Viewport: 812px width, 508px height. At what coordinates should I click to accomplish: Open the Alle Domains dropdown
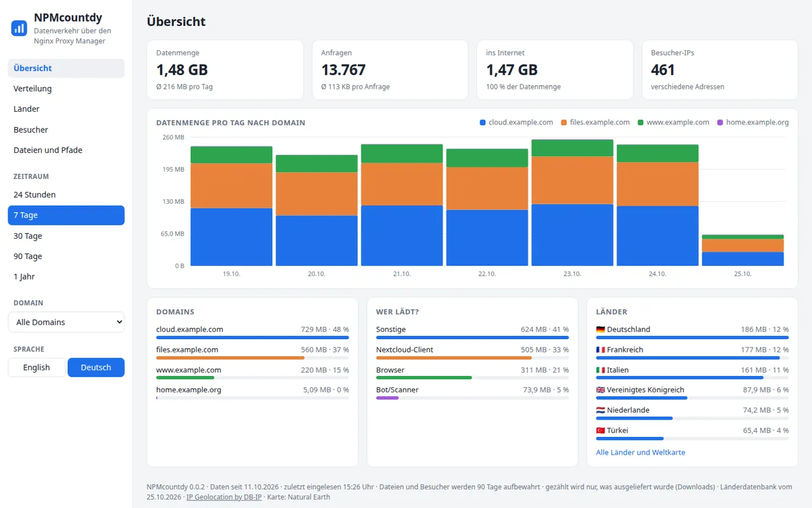point(66,322)
